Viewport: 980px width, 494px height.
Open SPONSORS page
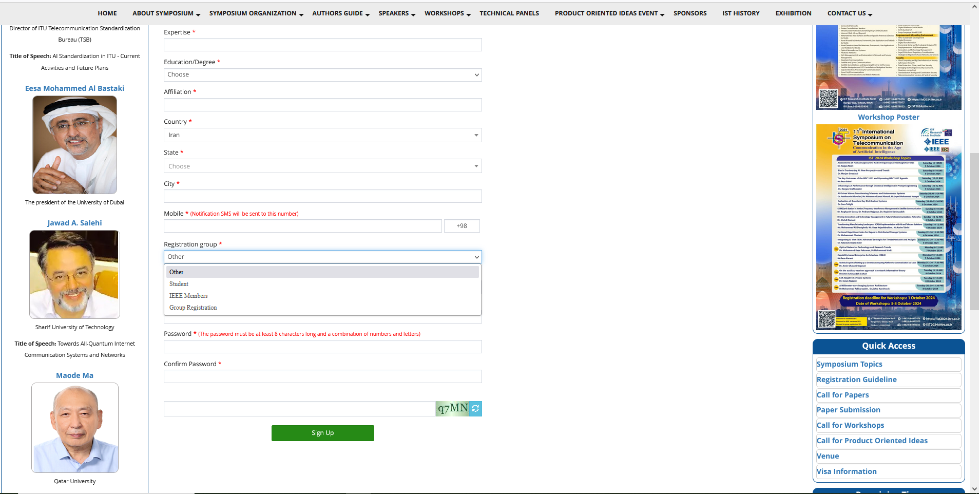(x=690, y=13)
